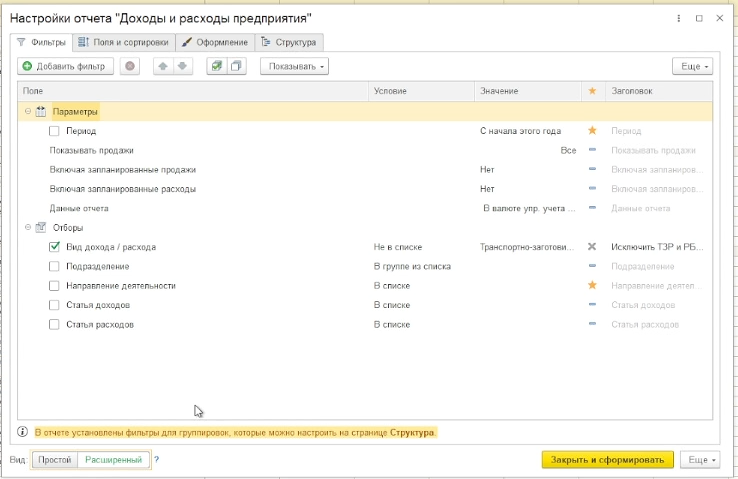Click dash icon in Показывать продажи row
The height and width of the screenshot is (479, 738).
[592, 150]
